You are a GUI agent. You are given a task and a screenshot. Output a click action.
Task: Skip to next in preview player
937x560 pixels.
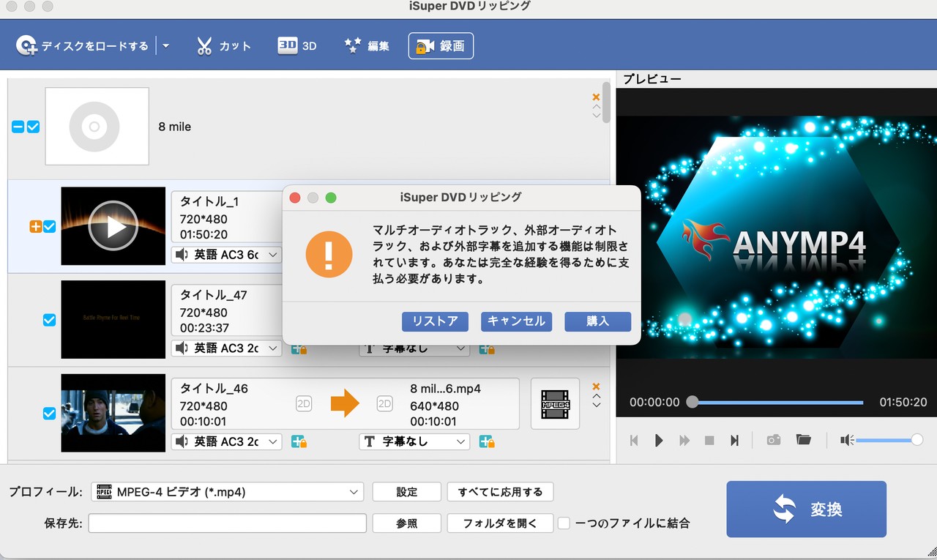click(734, 440)
